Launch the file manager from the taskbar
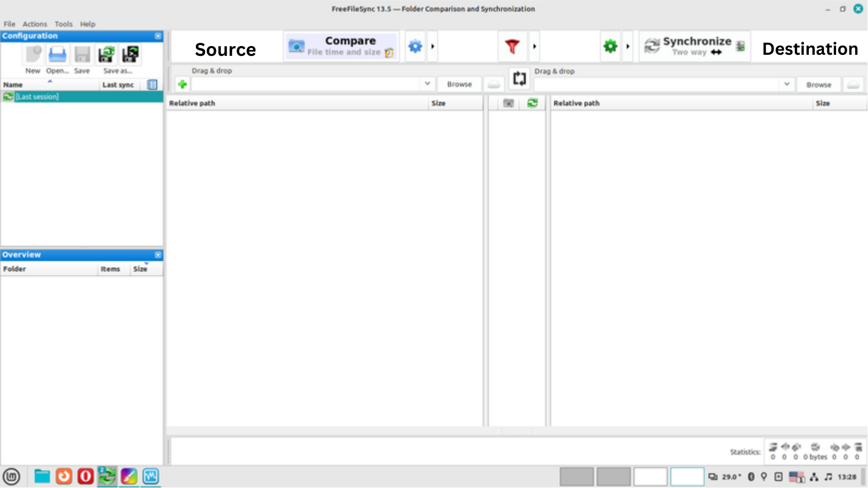This screenshot has height=488, width=868. point(42,477)
